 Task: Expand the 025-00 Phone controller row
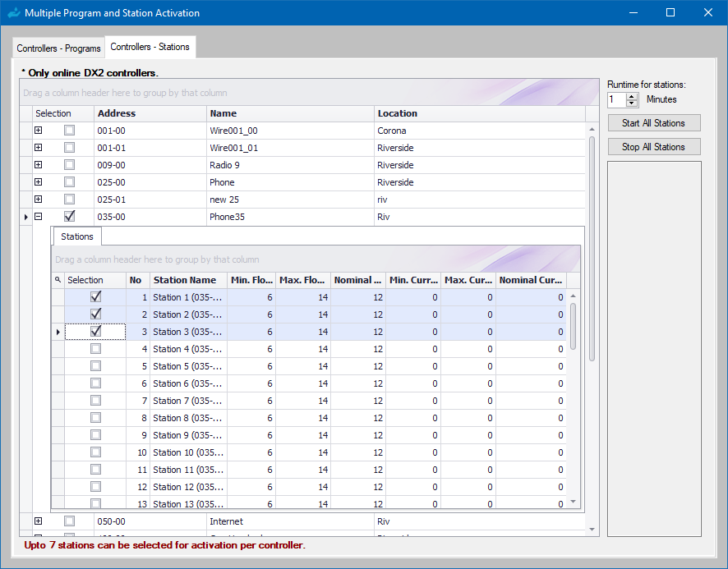click(x=39, y=182)
